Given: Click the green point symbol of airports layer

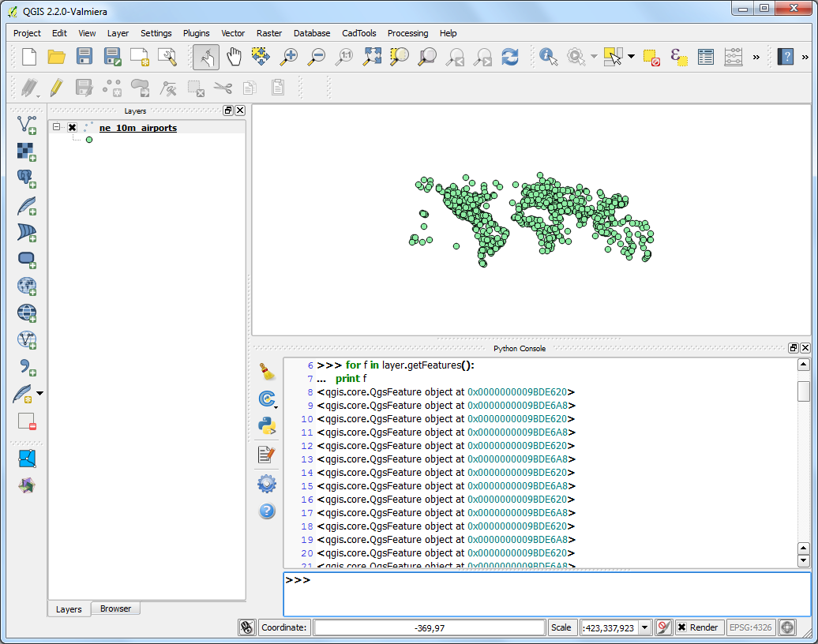Looking at the screenshot, I should (x=89, y=140).
